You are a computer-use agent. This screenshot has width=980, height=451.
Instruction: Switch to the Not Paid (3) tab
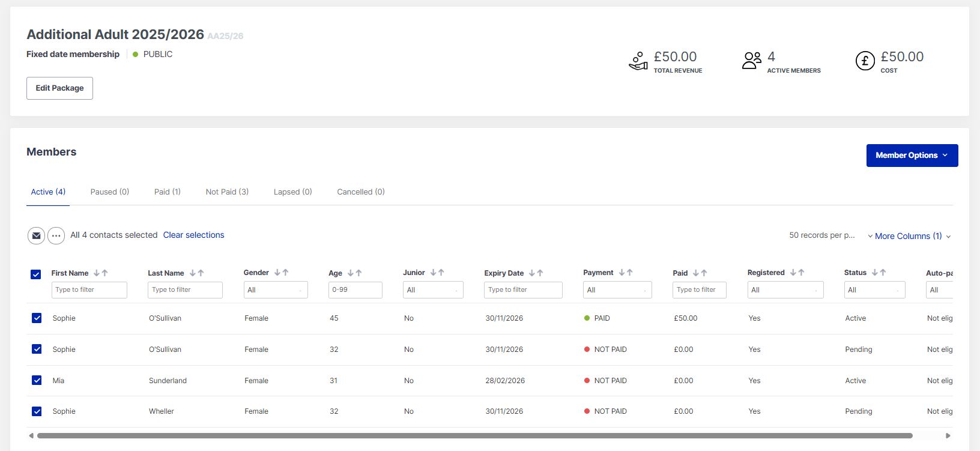tap(227, 192)
